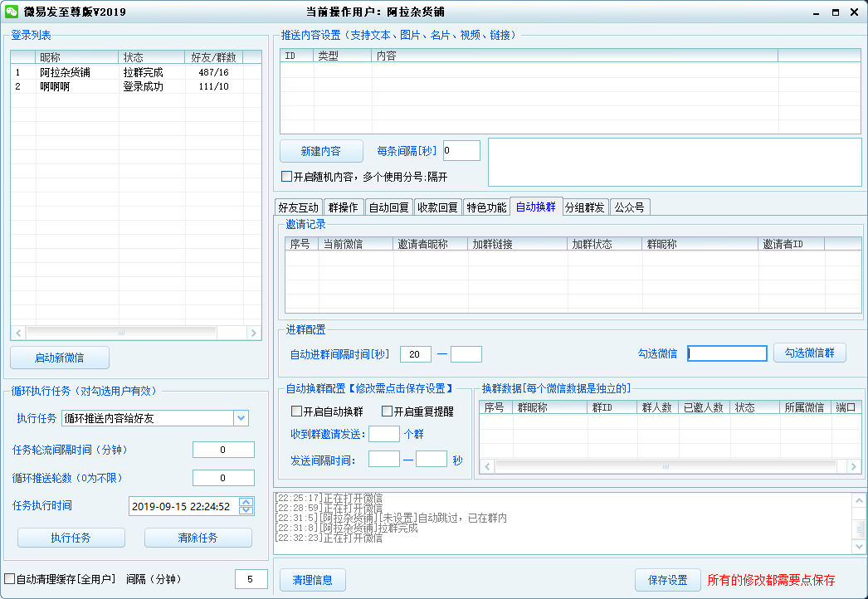Screen dimensions: 868x599
Task: Click the 类型 column header in push content table
Action: click(x=342, y=56)
